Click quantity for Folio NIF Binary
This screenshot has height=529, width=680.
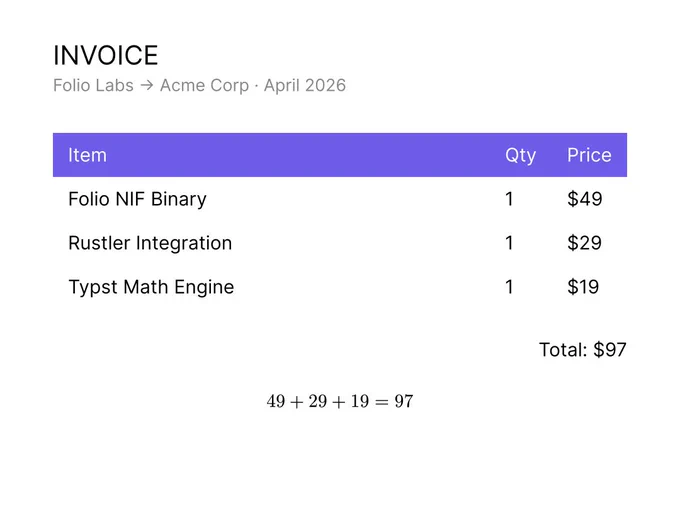[x=509, y=199]
